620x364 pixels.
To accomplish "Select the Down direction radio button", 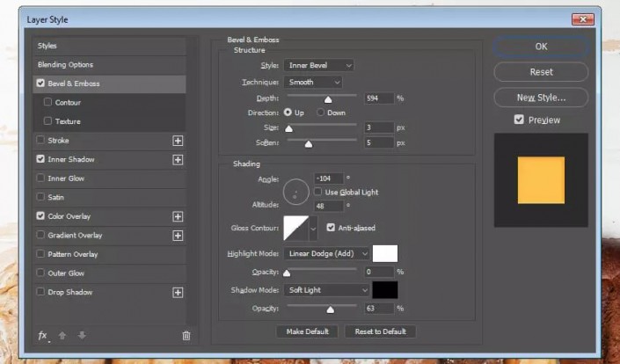I will pos(320,113).
